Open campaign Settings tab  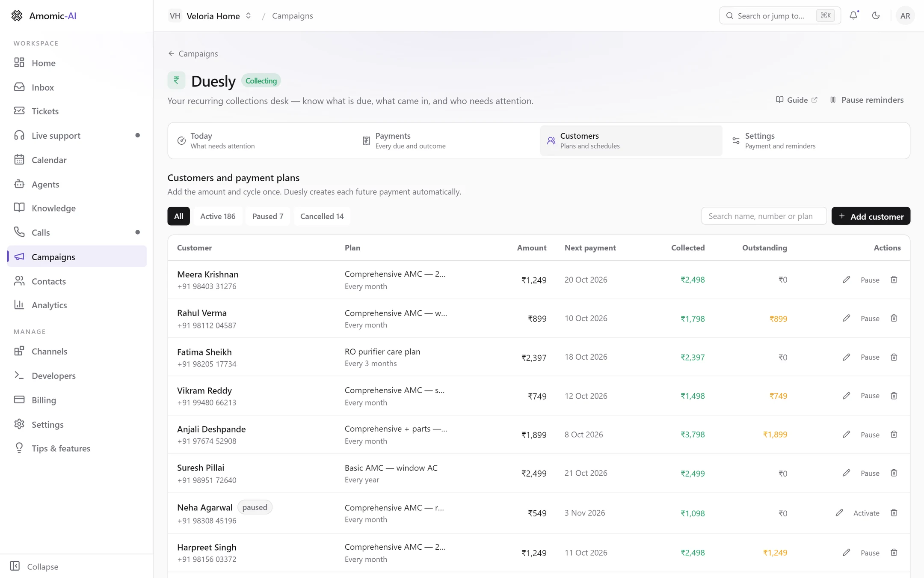point(816,140)
